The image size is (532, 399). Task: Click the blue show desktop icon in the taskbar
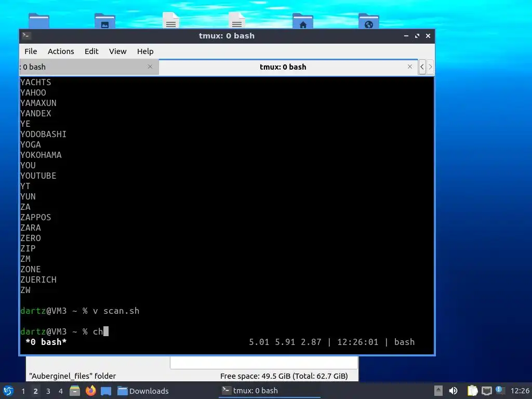click(x=106, y=391)
